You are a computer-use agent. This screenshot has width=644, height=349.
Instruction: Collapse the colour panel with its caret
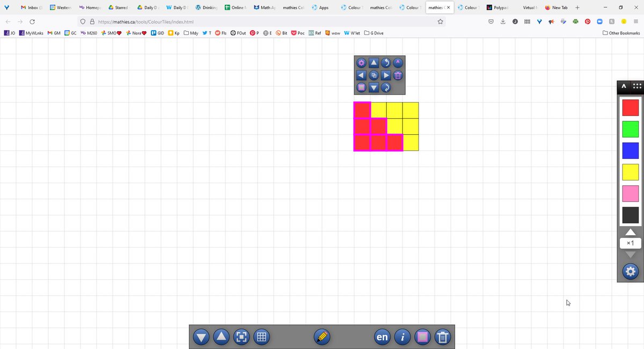click(624, 86)
